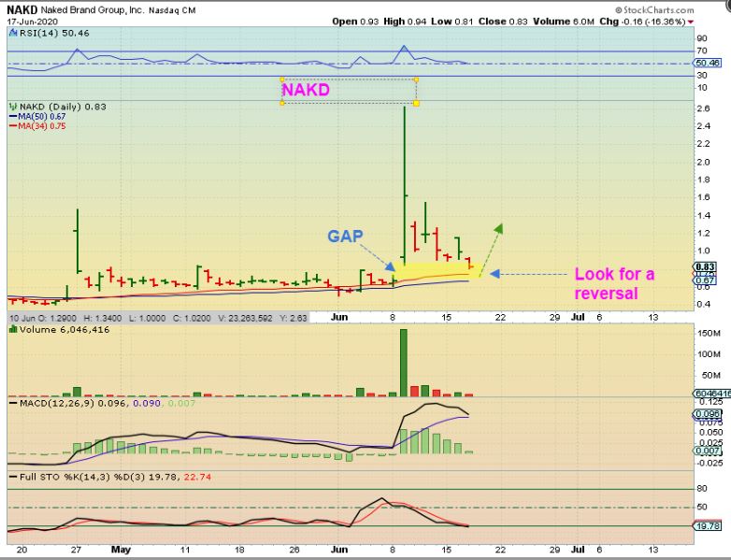This screenshot has width=731, height=560.
Task: Click the bottom-left handle of the NAKD text box
Action: (x=282, y=103)
